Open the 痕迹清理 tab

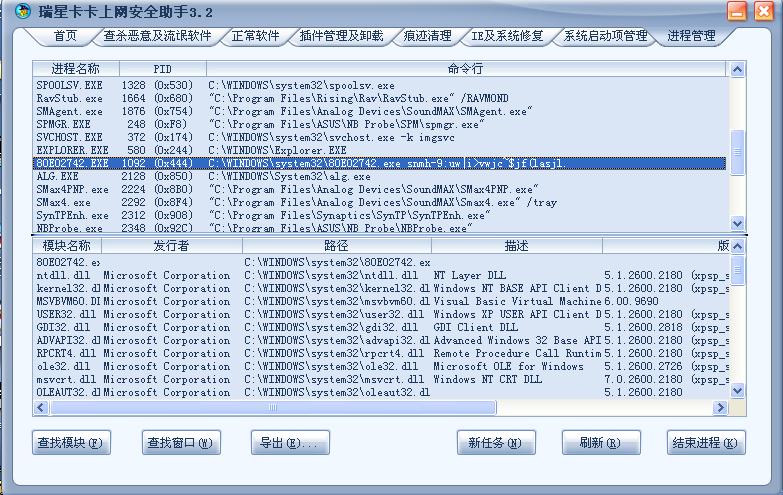pyautogui.click(x=427, y=36)
